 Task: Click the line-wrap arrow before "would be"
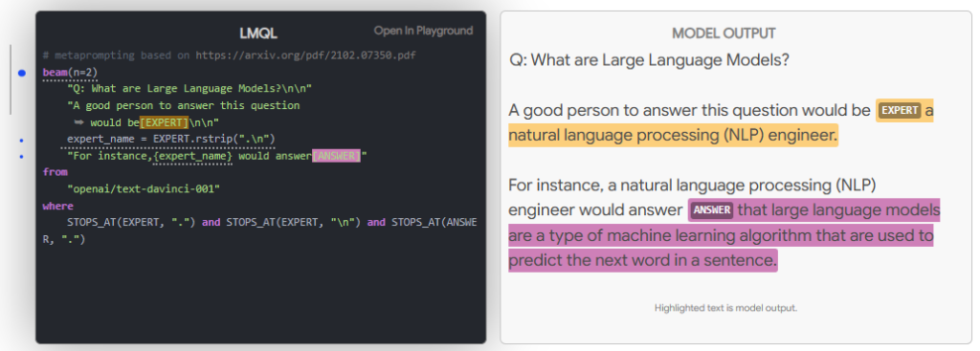click(x=78, y=121)
